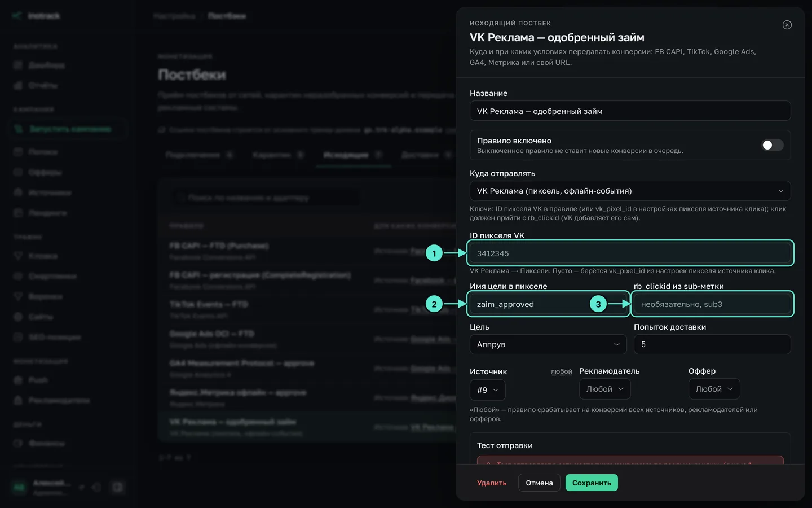Screen dimensions: 812x508
Task: Switch to the blurred 'Подключения' tab
Action: pyautogui.click(x=199, y=155)
